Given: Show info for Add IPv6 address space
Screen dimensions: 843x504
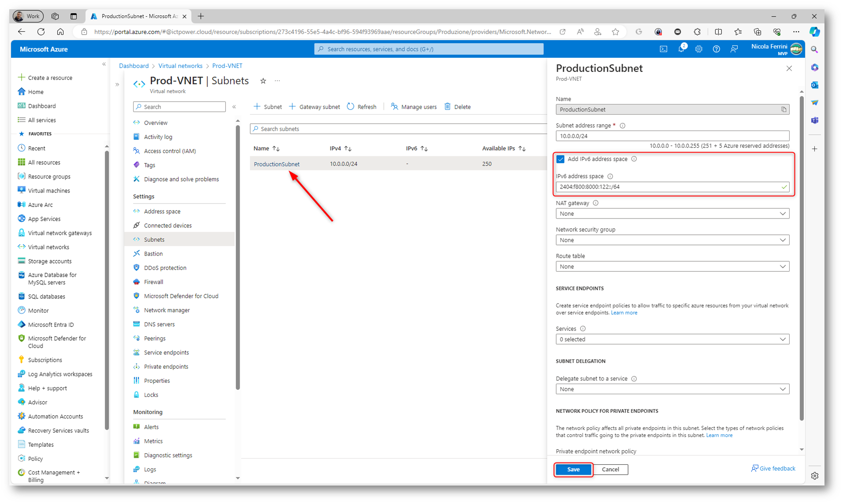Looking at the screenshot, I should pyautogui.click(x=634, y=159).
